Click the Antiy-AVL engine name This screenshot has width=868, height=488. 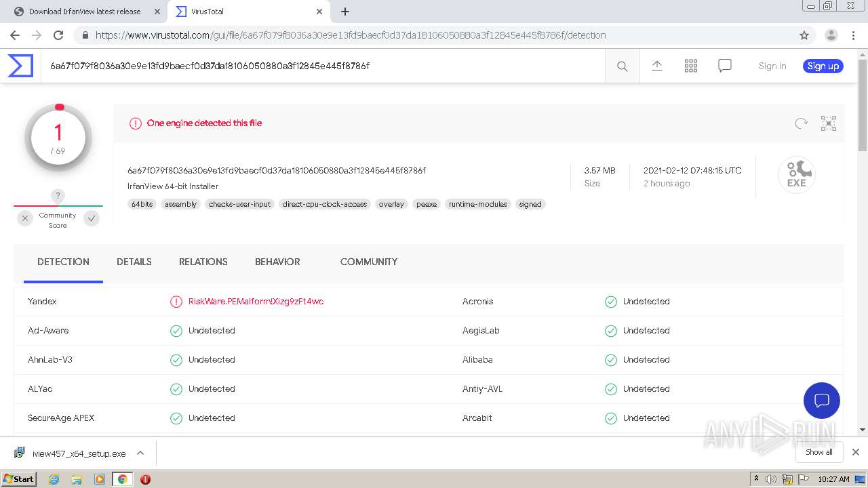point(482,389)
